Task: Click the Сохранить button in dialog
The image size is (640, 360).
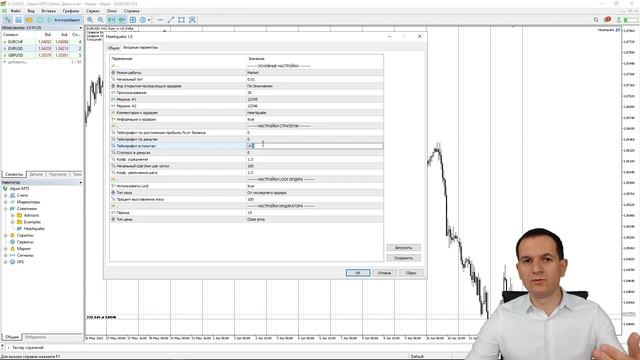Action: coord(403,258)
